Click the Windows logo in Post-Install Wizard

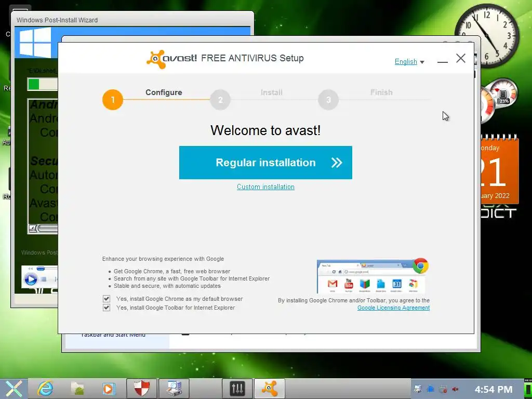(35, 43)
